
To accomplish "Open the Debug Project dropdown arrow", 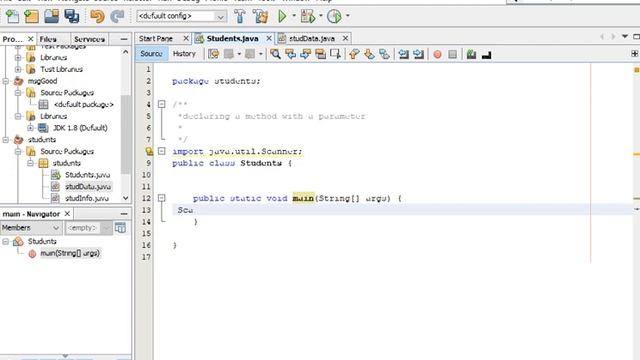I will pyautogui.click(x=320, y=16).
